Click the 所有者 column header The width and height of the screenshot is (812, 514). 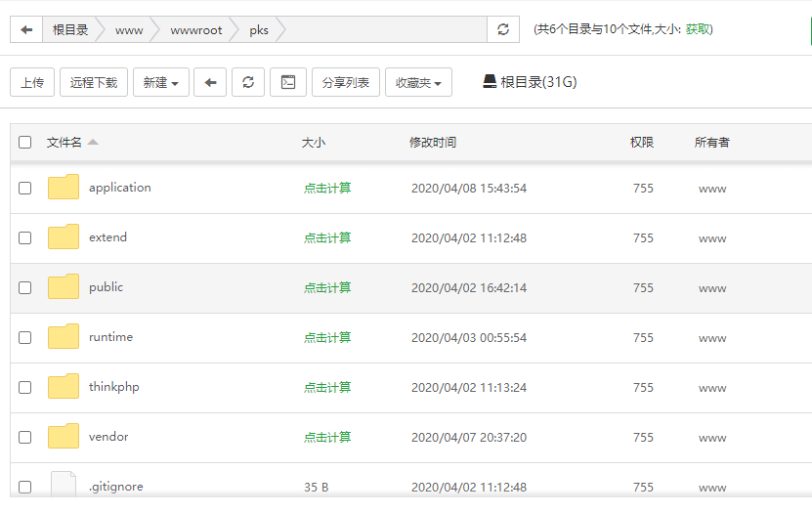pyautogui.click(x=712, y=143)
